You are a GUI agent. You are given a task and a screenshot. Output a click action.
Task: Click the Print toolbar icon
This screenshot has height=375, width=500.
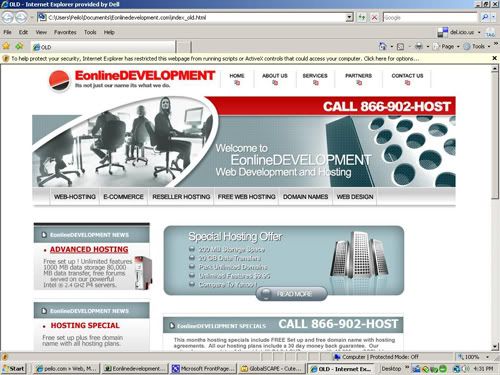419,46
